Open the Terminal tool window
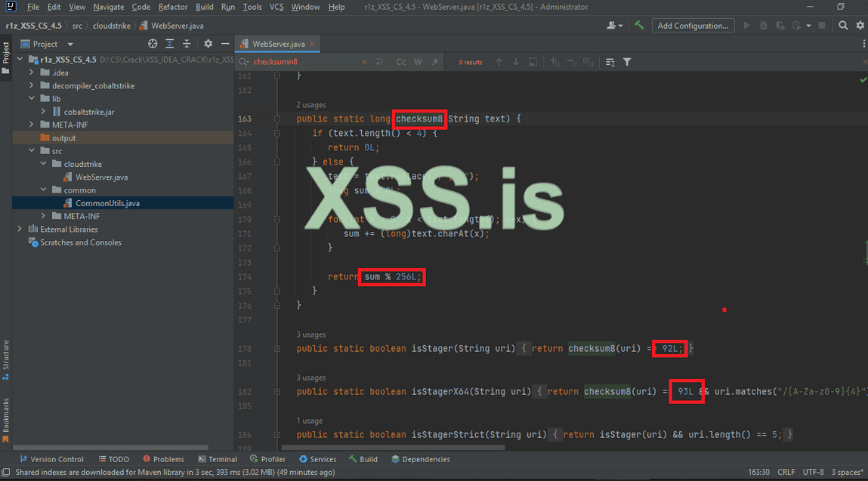 pos(217,459)
